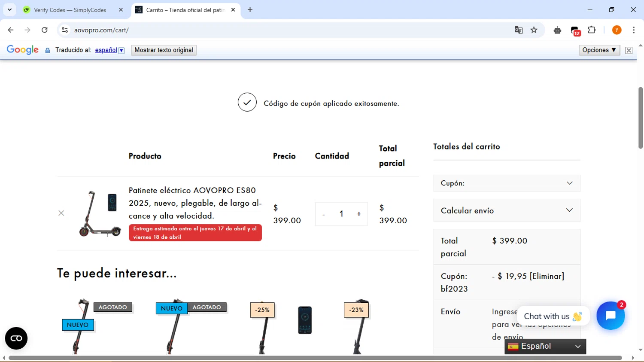Open the Extensions puzzle icon

click(592, 30)
